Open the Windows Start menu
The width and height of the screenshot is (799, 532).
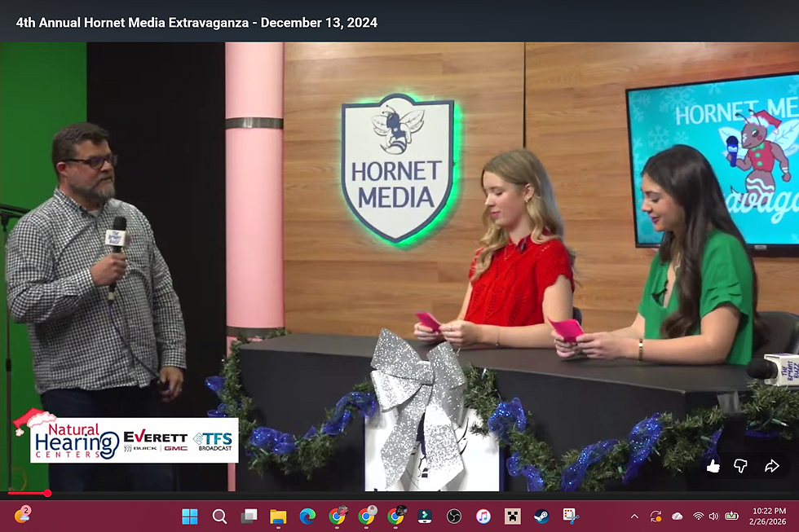189,517
